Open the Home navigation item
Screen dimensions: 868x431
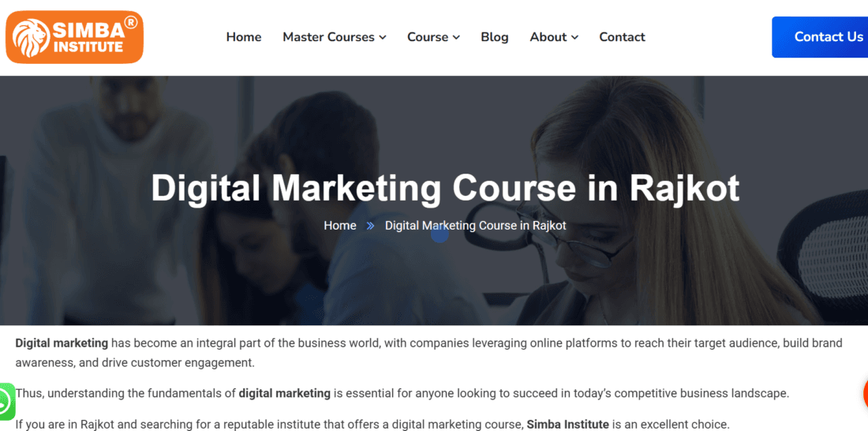point(244,37)
